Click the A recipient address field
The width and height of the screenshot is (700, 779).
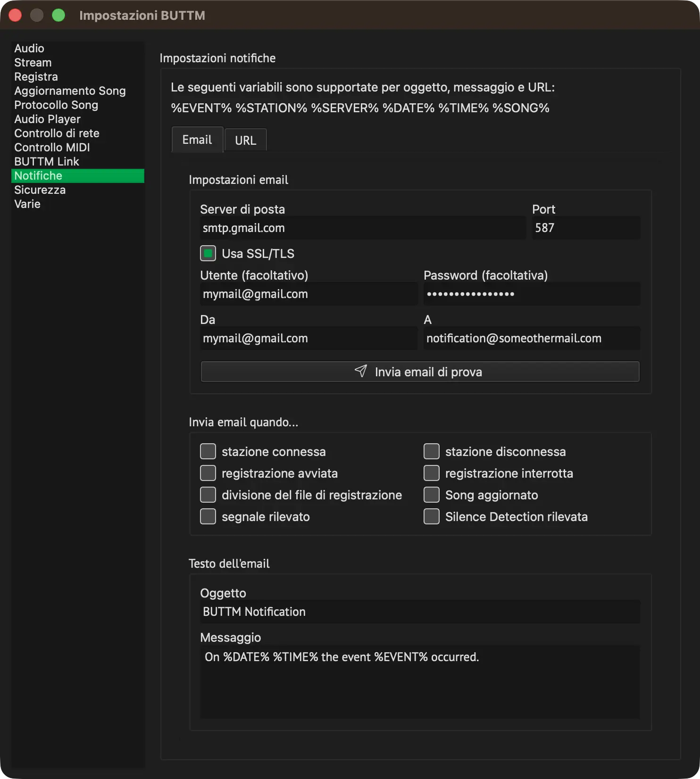(532, 338)
